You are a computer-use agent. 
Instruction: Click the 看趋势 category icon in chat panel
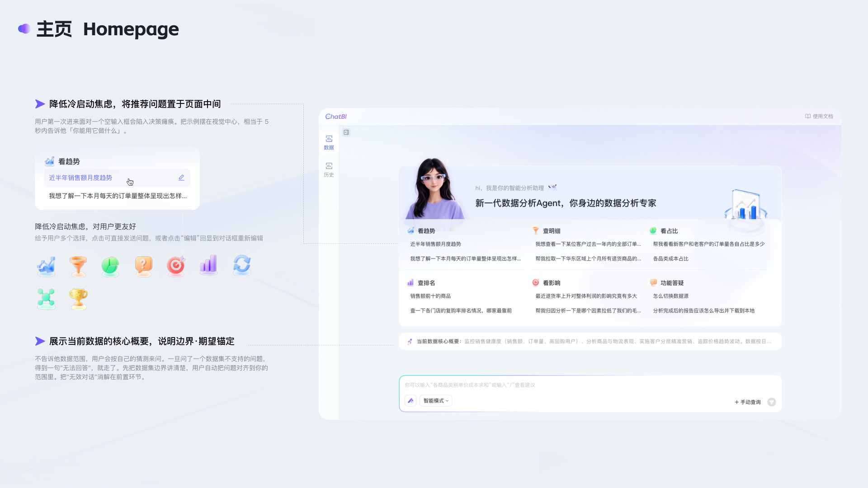(410, 231)
